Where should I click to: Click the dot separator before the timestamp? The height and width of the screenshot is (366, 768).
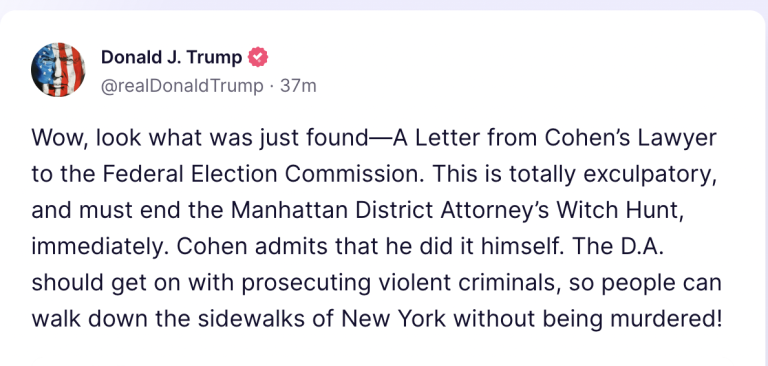(x=272, y=87)
